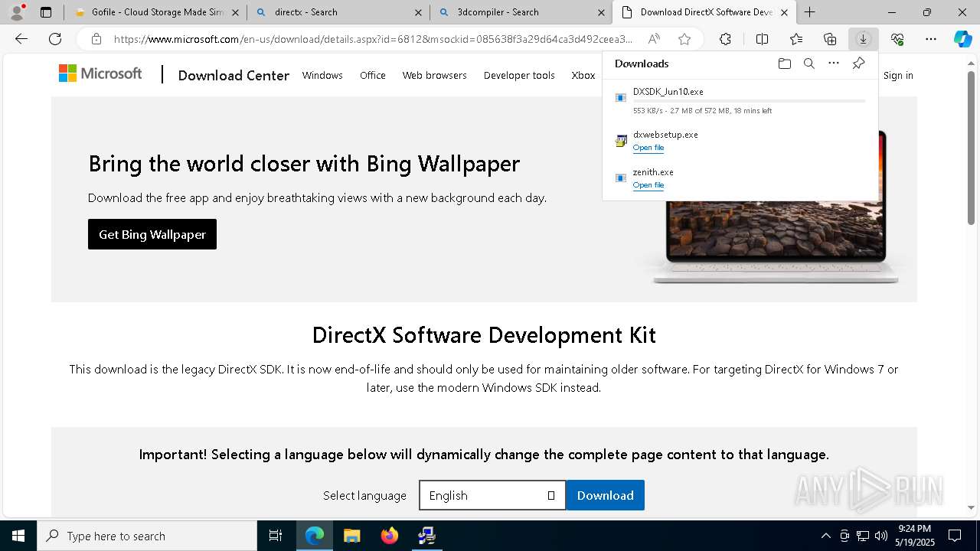Screen dimensions: 980x551
Task: Open the Developer tools menu item
Action: point(519,75)
